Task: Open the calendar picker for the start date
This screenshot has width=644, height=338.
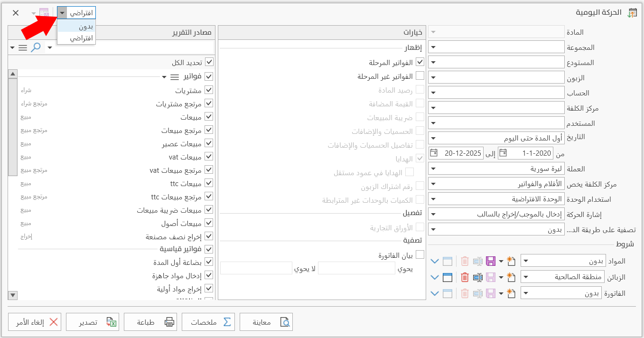Action: [503, 153]
